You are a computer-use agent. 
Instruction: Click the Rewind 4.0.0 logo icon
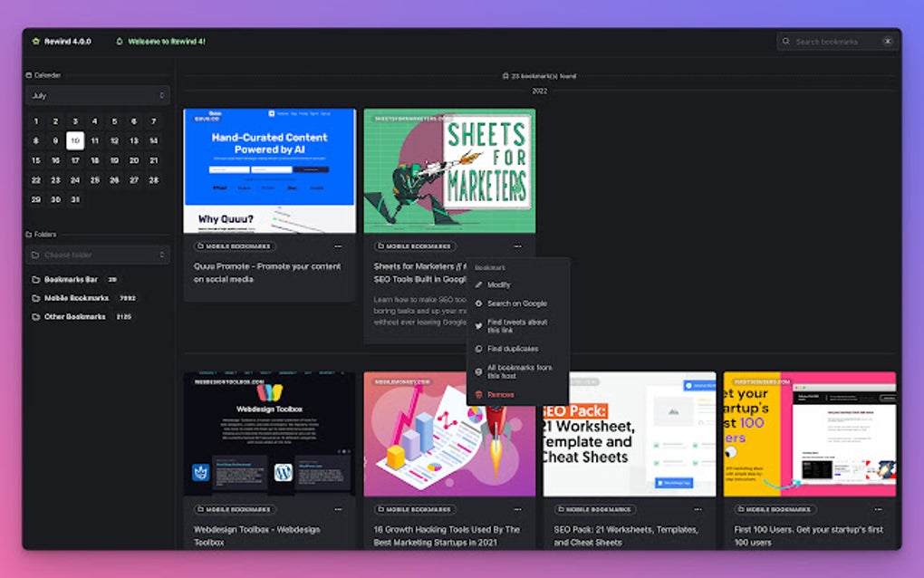pos(36,42)
